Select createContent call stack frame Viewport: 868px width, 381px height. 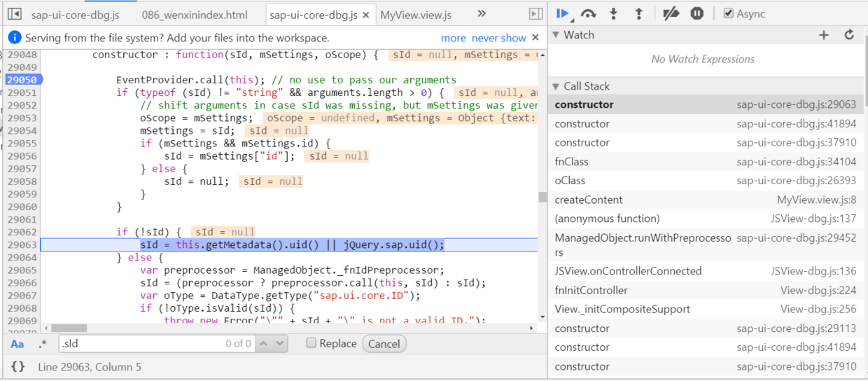[x=706, y=200]
